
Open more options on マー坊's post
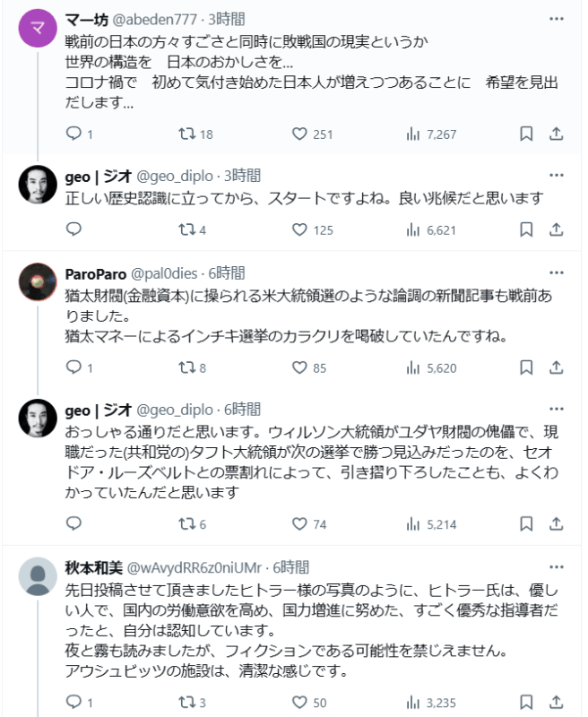556,19
